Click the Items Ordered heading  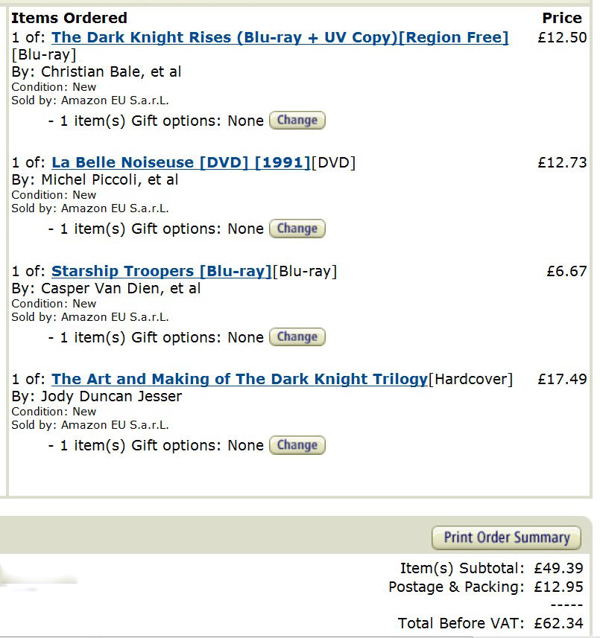point(69,18)
